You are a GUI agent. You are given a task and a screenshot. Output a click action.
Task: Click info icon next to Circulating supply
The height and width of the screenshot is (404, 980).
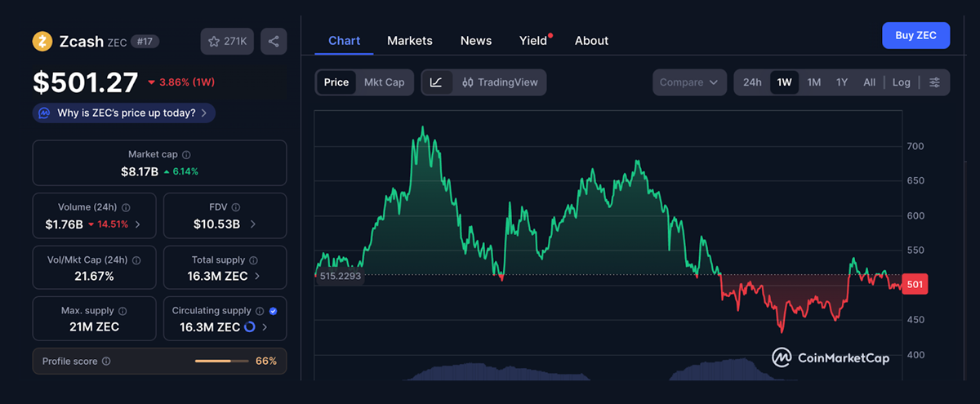click(x=260, y=311)
